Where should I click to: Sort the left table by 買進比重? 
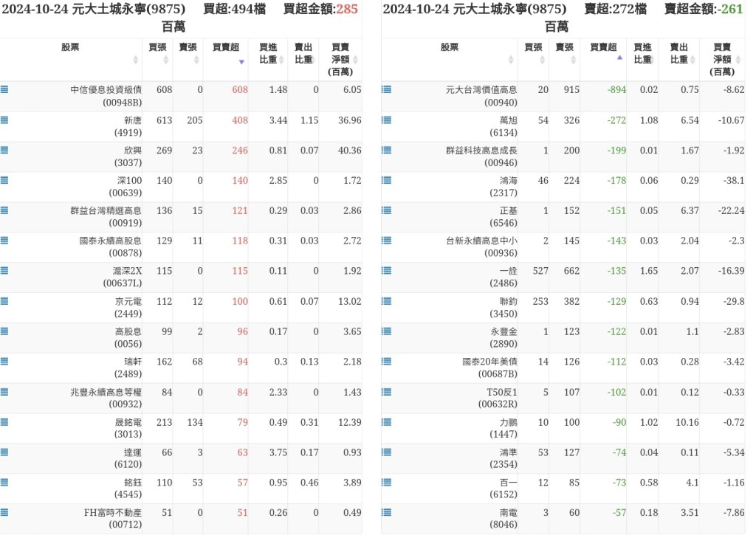tap(267, 53)
